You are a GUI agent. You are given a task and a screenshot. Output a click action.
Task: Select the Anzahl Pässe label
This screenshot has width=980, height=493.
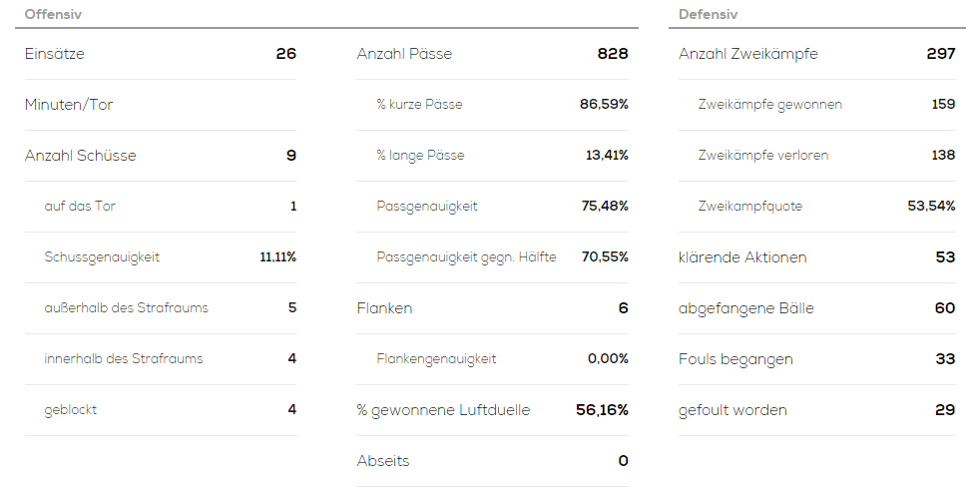pos(404,54)
